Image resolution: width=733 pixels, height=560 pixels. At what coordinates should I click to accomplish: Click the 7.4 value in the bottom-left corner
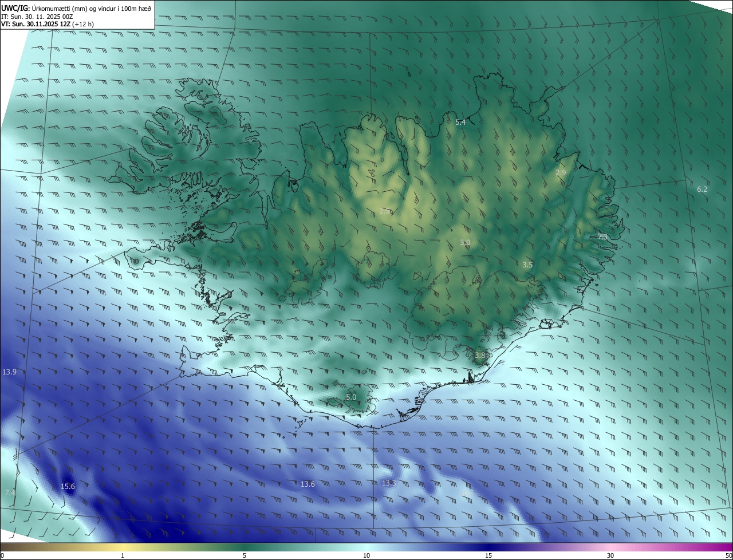pos(10,492)
